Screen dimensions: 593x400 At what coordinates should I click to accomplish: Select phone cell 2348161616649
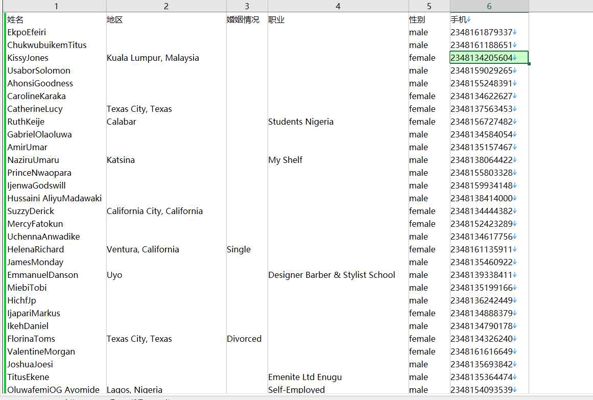[489, 352]
